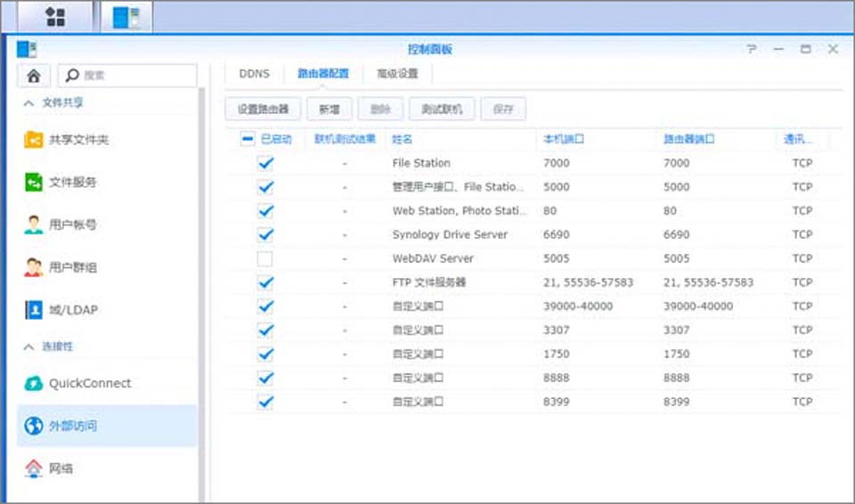Go to Control Panel home icon
The image size is (855, 504).
point(33,76)
